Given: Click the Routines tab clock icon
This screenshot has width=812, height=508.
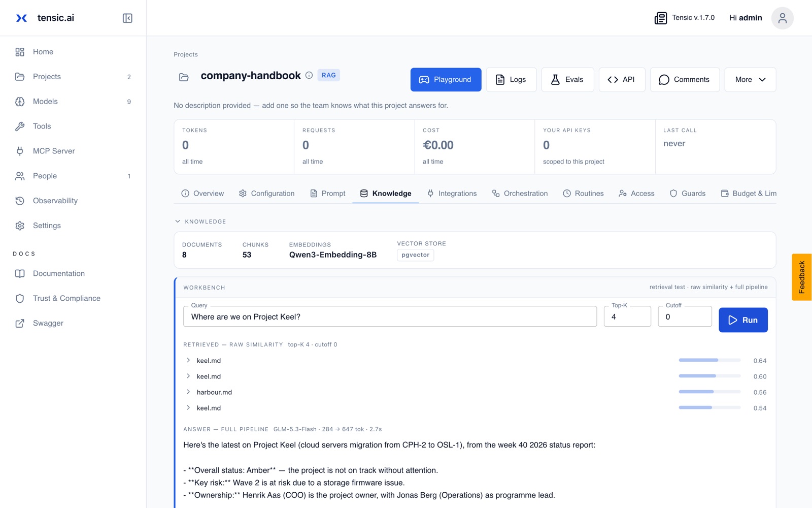Looking at the screenshot, I should (x=567, y=194).
